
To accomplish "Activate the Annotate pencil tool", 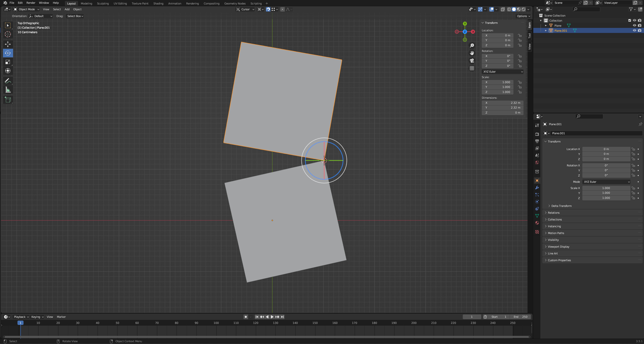I will (8, 81).
